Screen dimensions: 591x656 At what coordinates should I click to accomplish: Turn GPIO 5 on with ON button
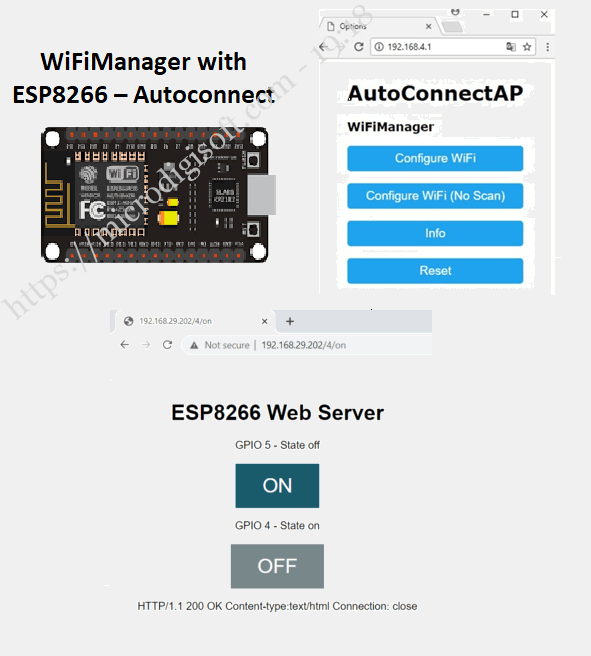(277, 486)
